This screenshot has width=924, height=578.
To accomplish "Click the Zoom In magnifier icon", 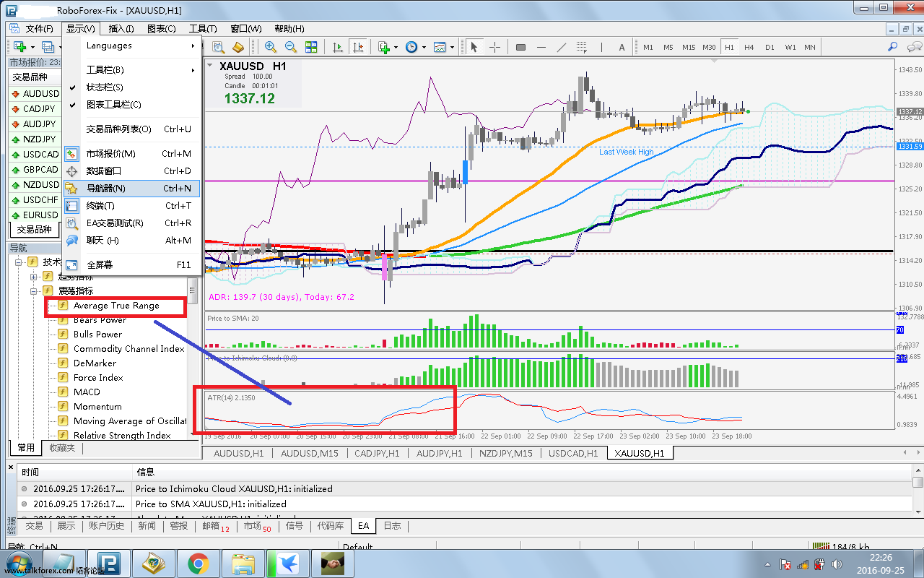I will click(x=271, y=47).
